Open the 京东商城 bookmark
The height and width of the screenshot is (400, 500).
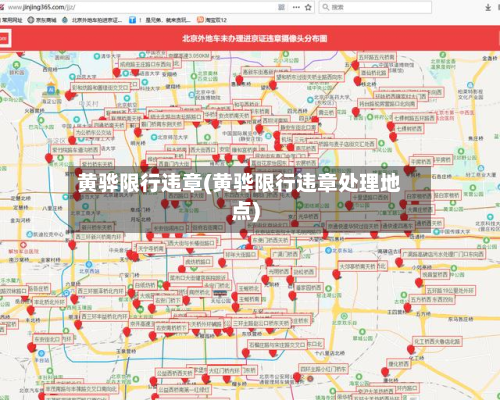tap(42, 20)
